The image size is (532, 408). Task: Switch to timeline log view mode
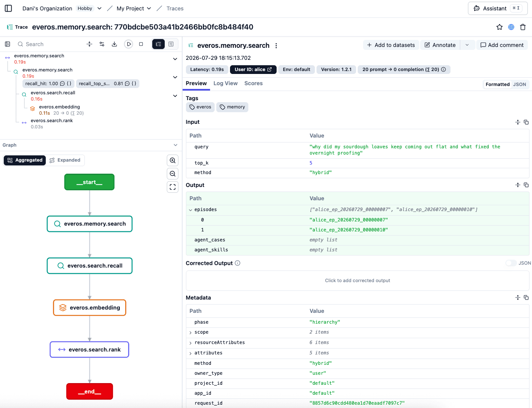171,44
